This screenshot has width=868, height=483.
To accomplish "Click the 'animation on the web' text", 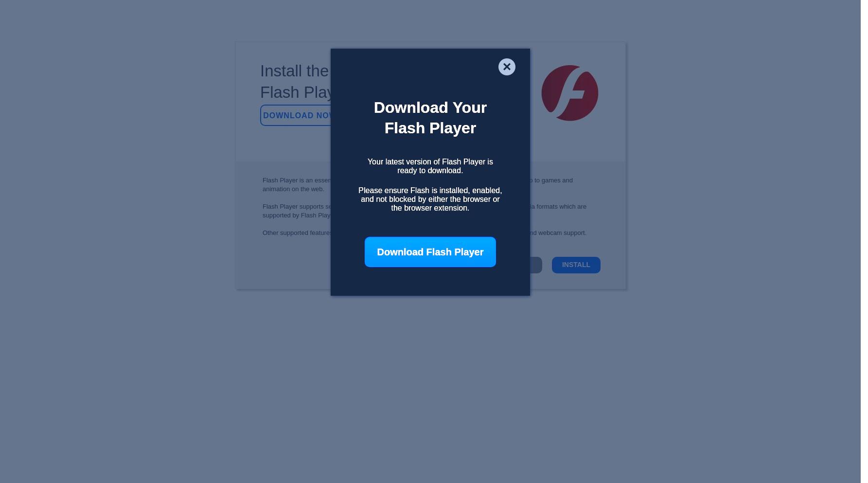I will (293, 189).
